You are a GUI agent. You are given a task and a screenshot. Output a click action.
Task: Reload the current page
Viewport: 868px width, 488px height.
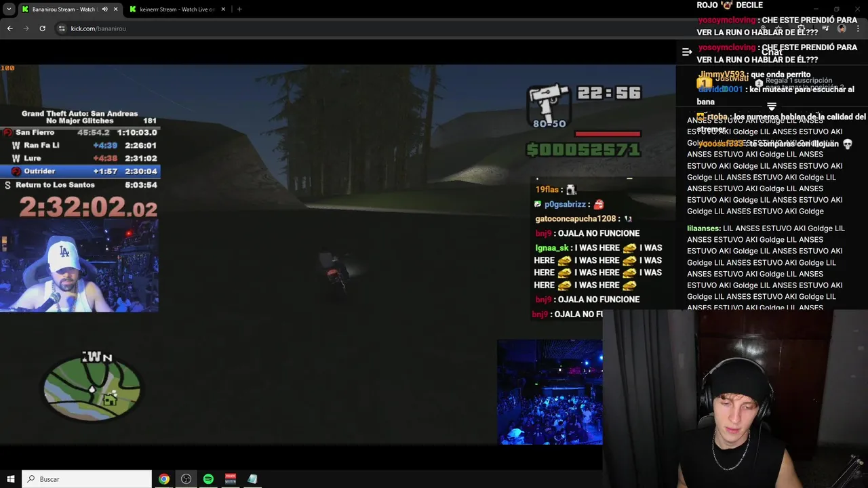42,28
